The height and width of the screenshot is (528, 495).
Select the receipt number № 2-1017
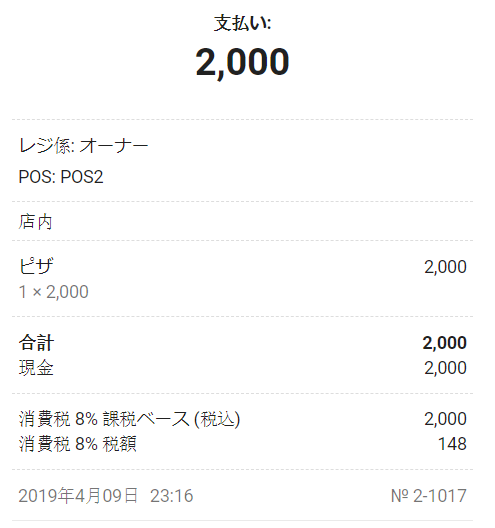pos(429,496)
